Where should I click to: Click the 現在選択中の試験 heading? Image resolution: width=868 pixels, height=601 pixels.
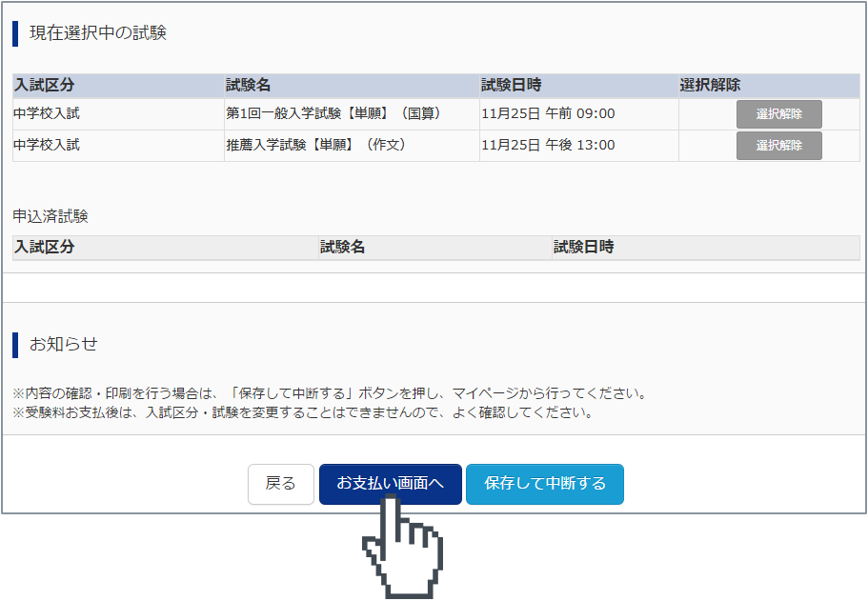[x=98, y=32]
